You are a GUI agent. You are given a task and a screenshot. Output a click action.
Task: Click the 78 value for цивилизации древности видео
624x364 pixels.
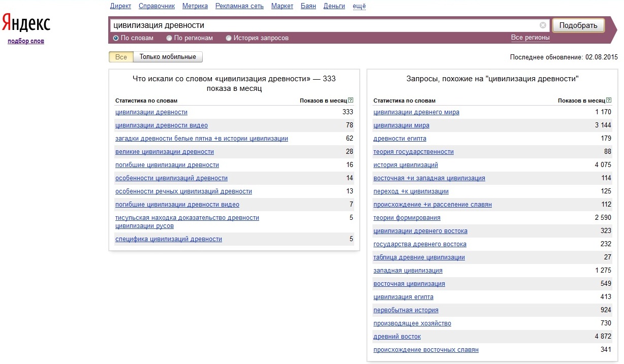point(349,125)
